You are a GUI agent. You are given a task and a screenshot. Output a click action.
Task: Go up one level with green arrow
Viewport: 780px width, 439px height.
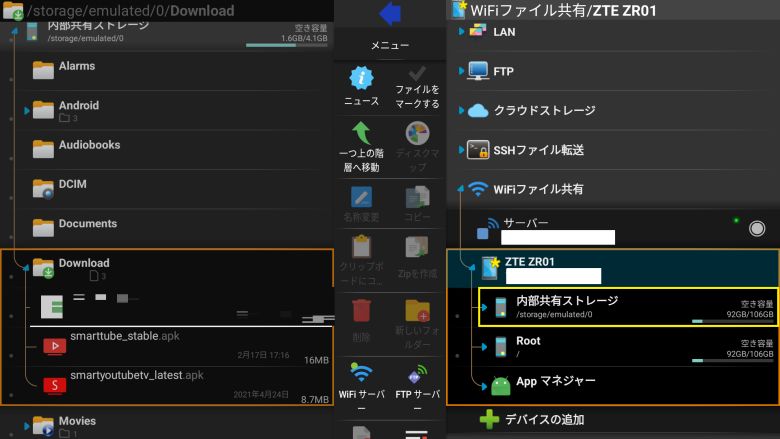(361, 133)
